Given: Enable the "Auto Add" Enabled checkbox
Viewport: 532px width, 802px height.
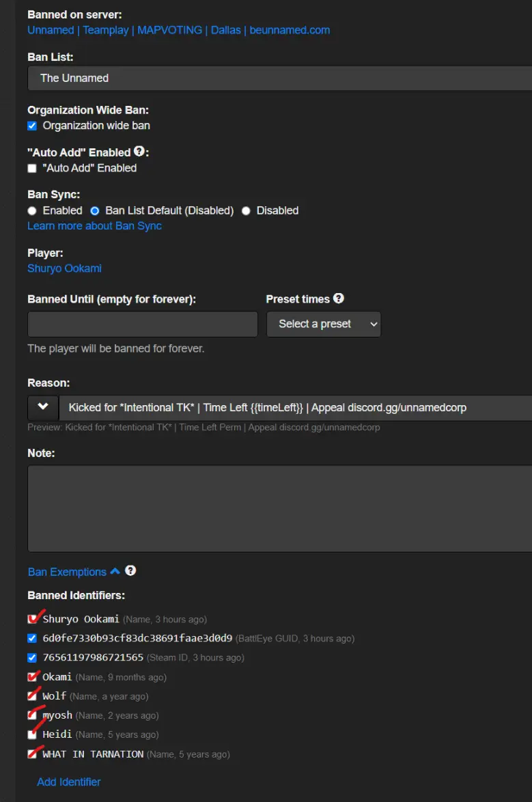Looking at the screenshot, I should [32, 168].
